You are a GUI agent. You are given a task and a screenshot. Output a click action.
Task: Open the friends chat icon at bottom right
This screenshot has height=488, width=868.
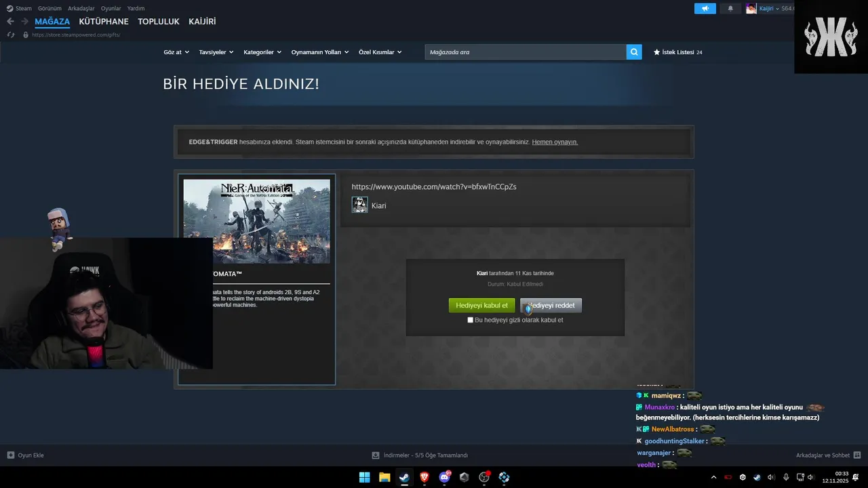pos(857,455)
